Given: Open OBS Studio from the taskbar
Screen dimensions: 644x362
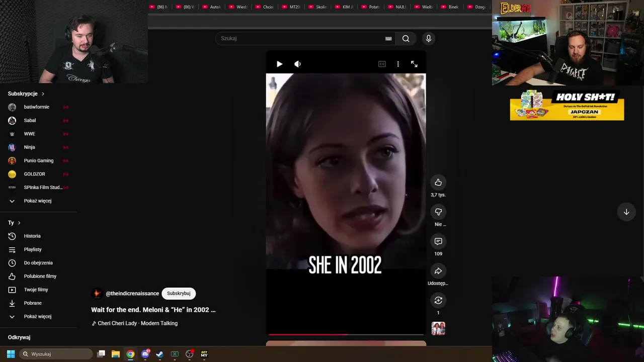Looking at the screenshot, I should pyautogui.click(x=189, y=354).
